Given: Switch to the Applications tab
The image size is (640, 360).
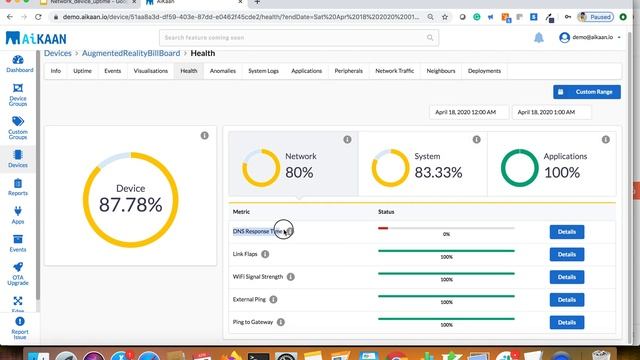Looking at the screenshot, I should (x=307, y=71).
